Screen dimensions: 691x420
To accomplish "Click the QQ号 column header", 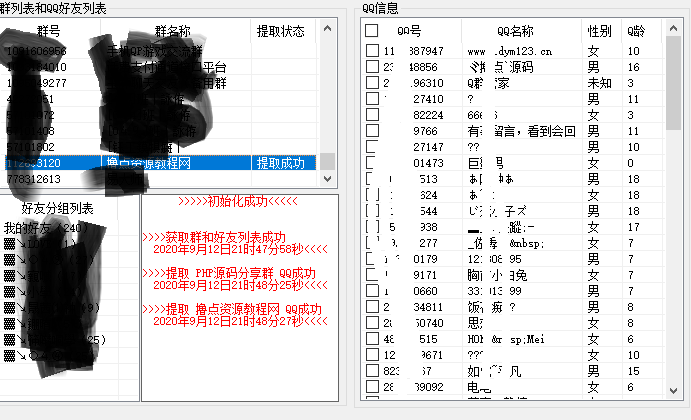I will (x=409, y=31).
